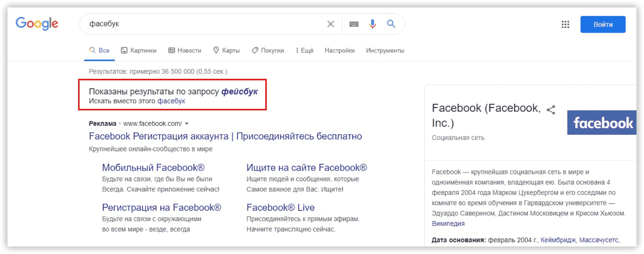The image size is (644, 254).
Task: Click the Социальная сеть subtitle
Action: (x=458, y=138)
